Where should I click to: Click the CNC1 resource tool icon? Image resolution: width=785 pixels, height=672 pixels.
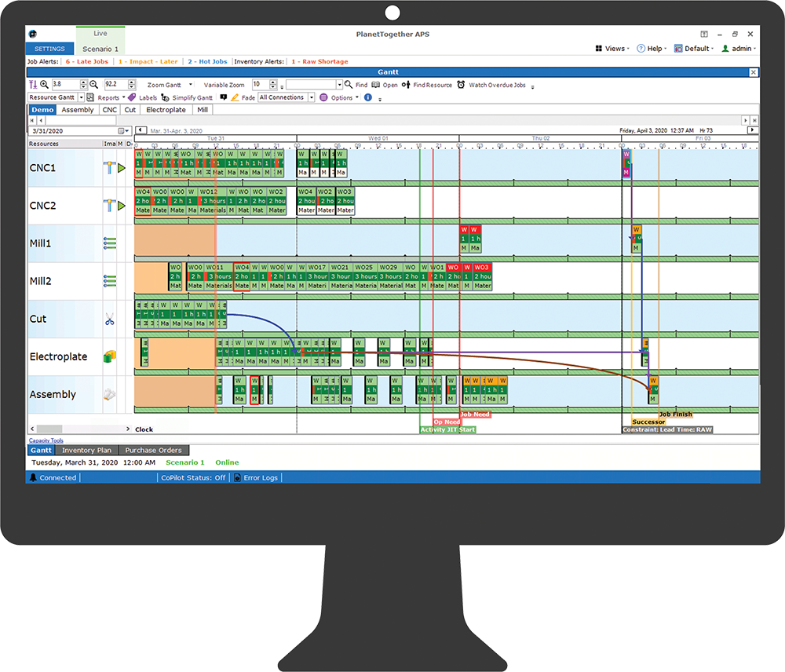click(x=109, y=168)
